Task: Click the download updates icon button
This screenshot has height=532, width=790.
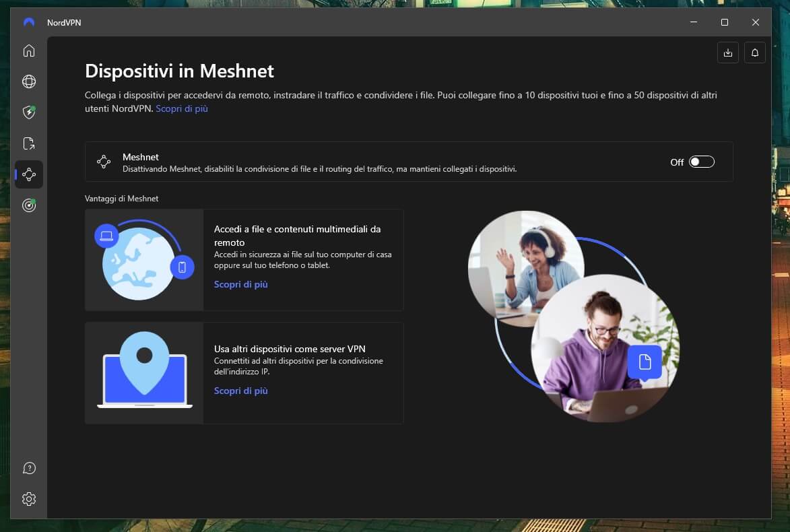Action: [x=727, y=53]
